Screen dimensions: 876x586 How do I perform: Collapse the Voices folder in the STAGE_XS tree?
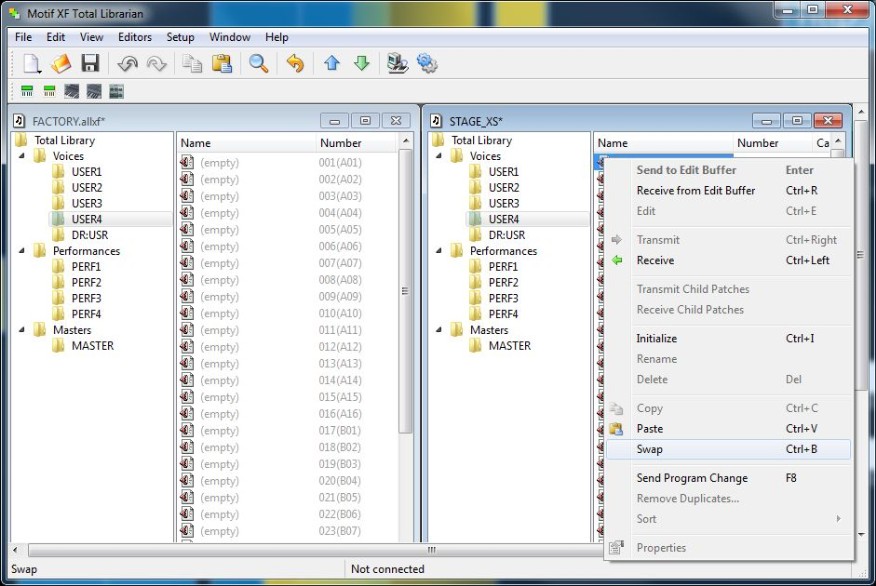point(439,156)
